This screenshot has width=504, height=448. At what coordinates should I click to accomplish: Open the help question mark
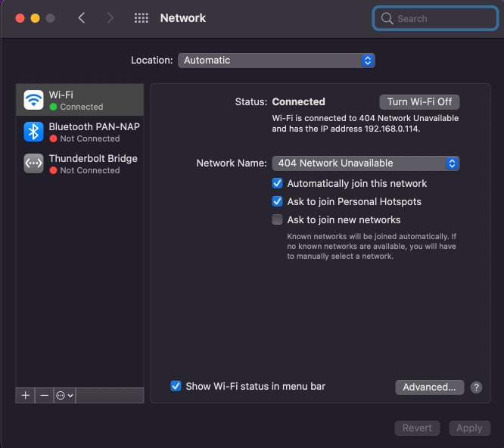(x=476, y=387)
